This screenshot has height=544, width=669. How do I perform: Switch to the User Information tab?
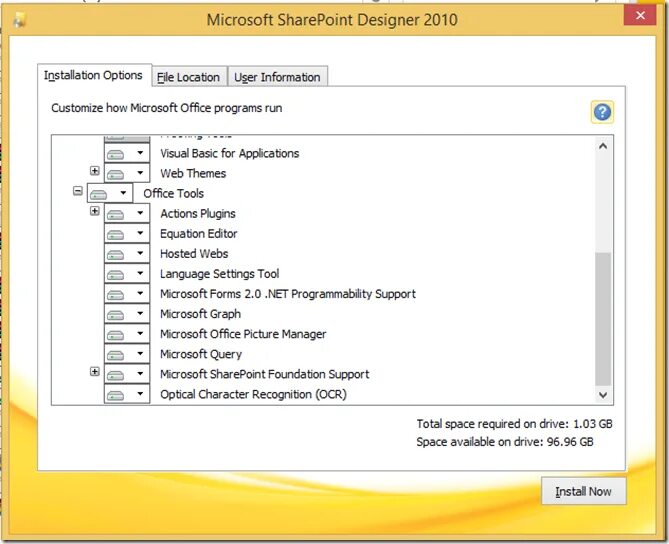click(x=277, y=77)
